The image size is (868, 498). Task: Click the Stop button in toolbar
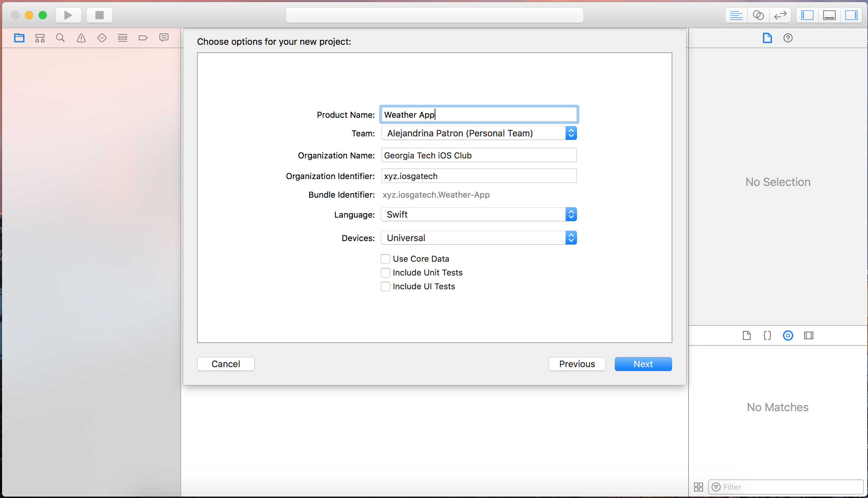click(100, 15)
